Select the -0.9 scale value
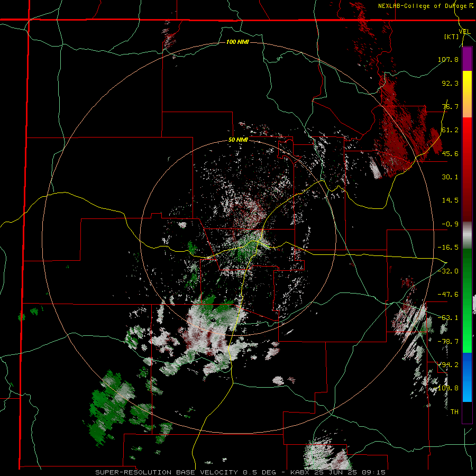Image resolution: width=476 pixels, height=476 pixels. [x=450, y=224]
